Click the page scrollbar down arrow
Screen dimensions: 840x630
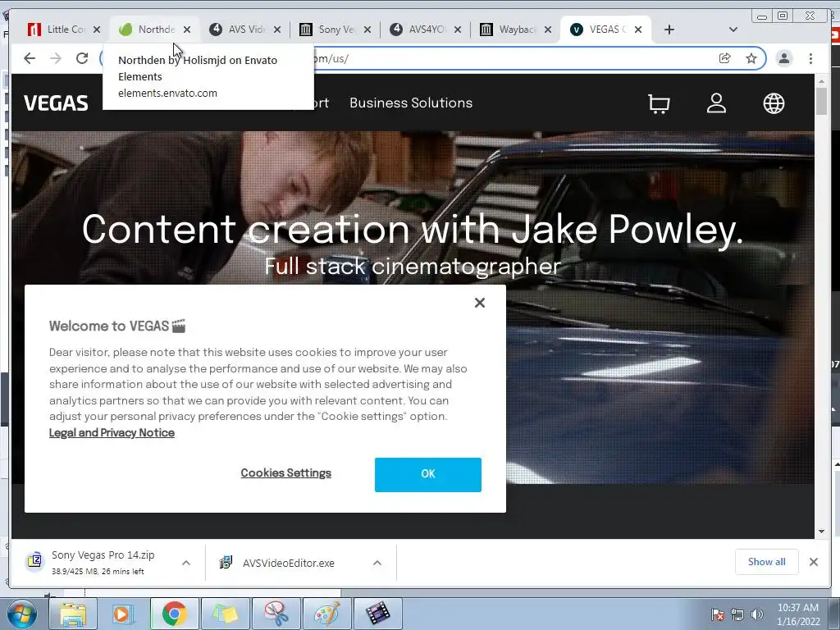(x=822, y=532)
